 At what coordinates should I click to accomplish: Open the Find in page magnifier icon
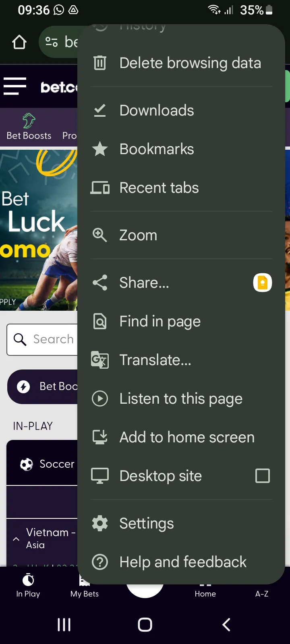tap(100, 321)
